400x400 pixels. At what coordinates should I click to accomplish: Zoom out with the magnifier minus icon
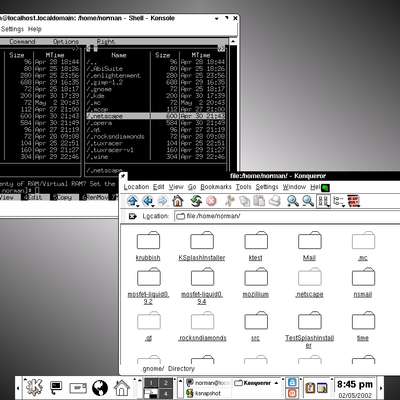pos(308,201)
